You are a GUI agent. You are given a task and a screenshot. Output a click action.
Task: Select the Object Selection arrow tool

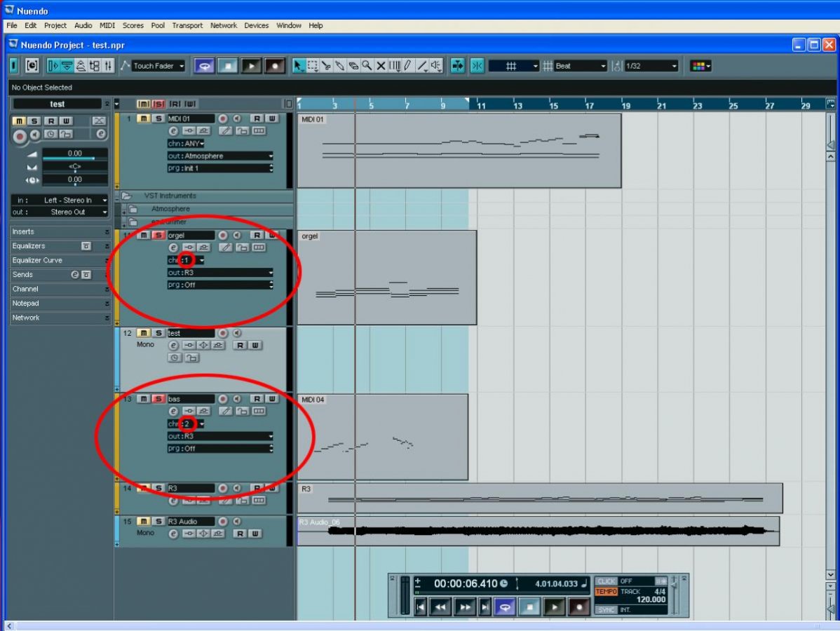point(299,66)
